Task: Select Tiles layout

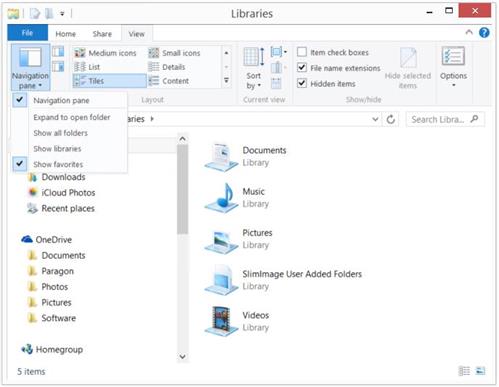Action: (109, 81)
